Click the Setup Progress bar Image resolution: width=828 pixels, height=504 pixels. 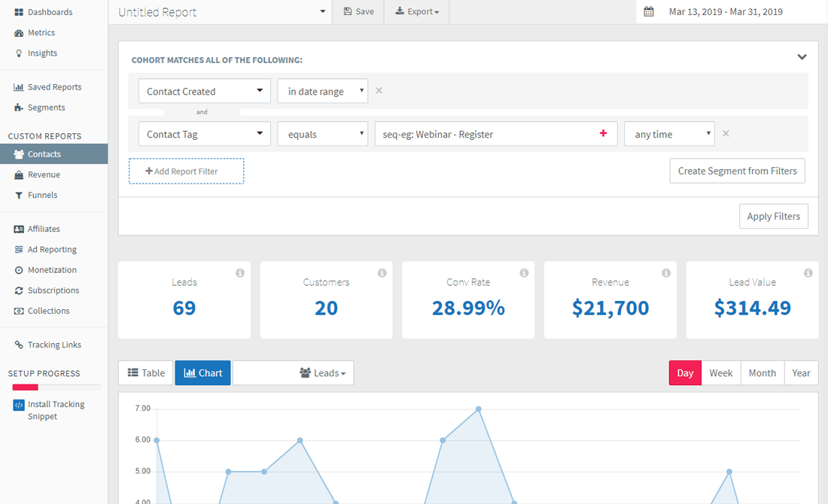[x=56, y=387]
